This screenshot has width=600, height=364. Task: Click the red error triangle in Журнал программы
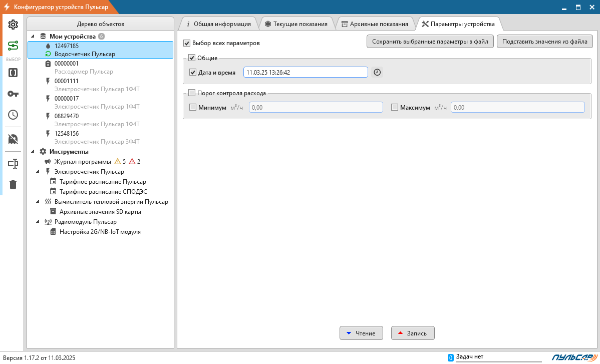132,162
